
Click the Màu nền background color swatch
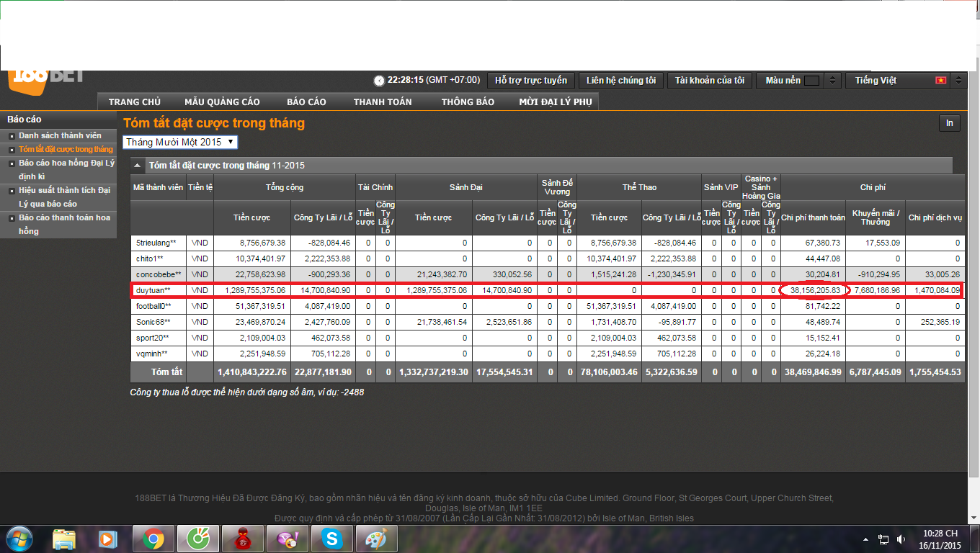pos(811,81)
